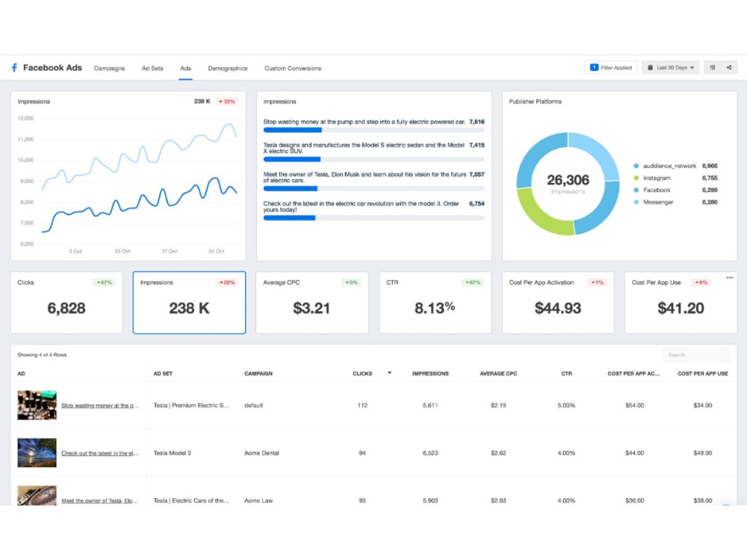The height and width of the screenshot is (560, 747).
Task: Toggle the Facebook legend color dot
Action: [x=636, y=190]
